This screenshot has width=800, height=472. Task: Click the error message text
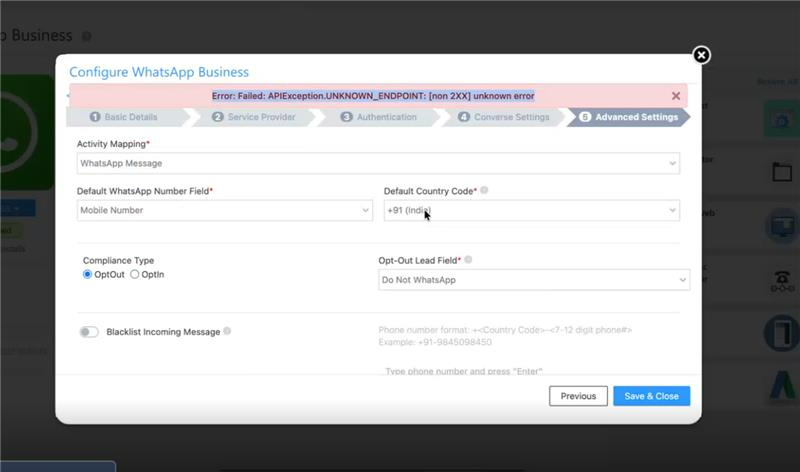pos(373,96)
